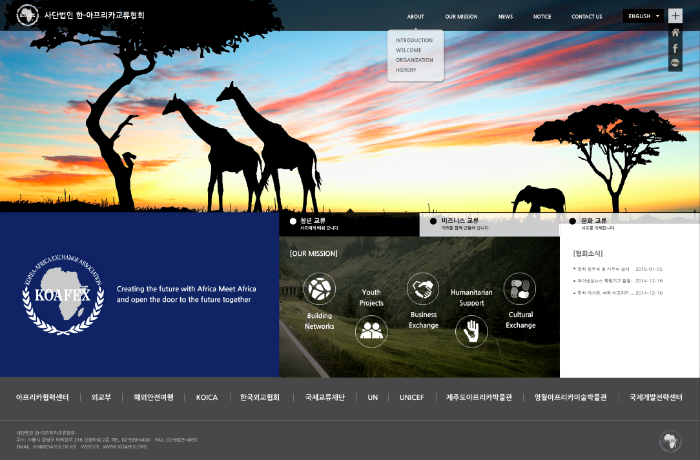Open the UNICEF footer link

411,397
